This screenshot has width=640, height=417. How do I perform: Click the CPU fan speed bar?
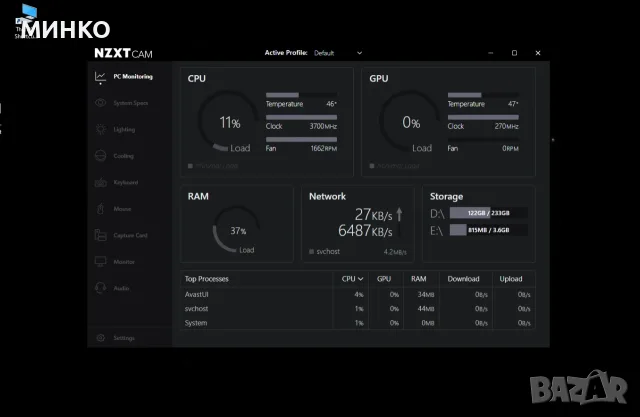(301, 140)
